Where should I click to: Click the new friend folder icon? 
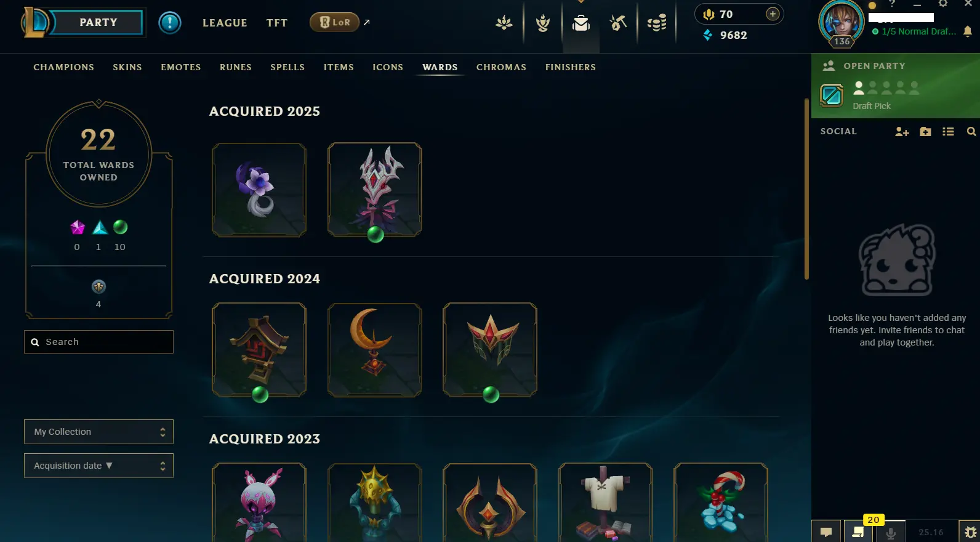coord(925,131)
